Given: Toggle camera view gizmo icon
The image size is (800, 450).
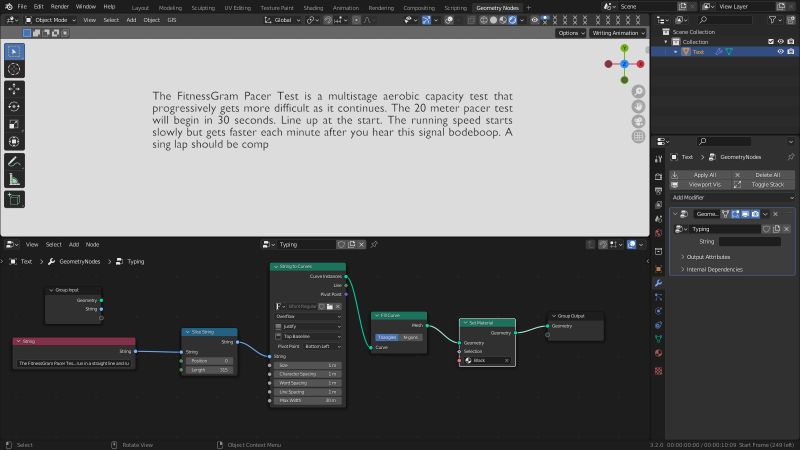Looking at the screenshot, I should click(638, 121).
